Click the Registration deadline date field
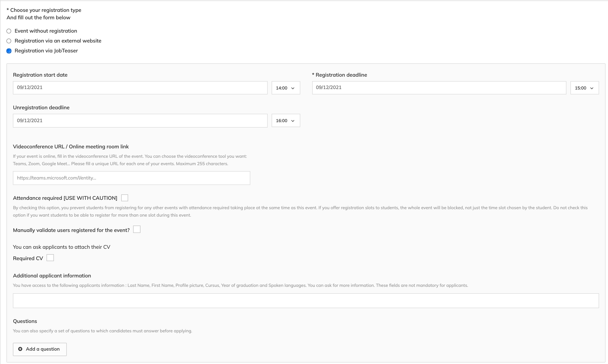This screenshot has height=364, width=608. [439, 88]
